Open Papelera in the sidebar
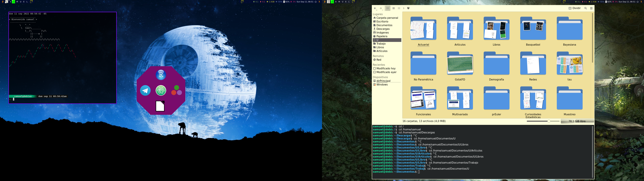 coord(382,36)
